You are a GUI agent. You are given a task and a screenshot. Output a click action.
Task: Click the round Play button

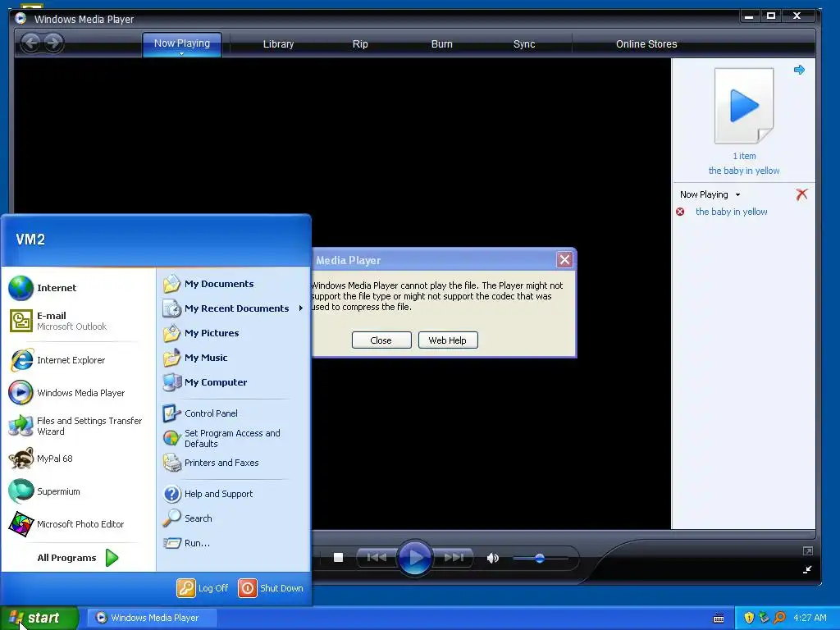pyautogui.click(x=414, y=558)
